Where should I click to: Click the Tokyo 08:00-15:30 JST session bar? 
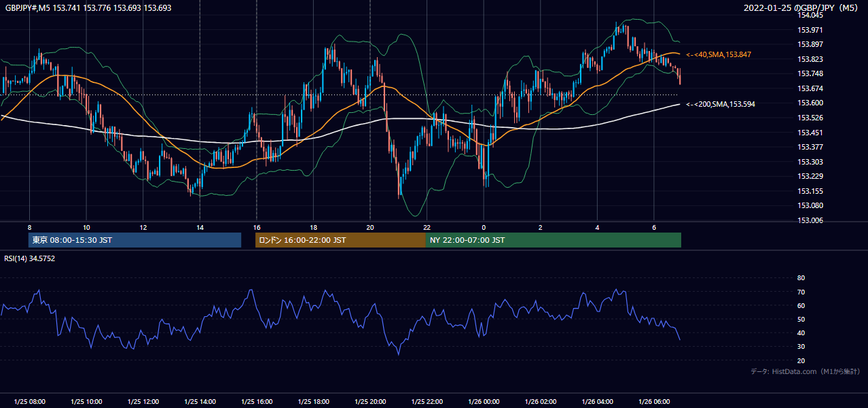(x=134, y=240)
